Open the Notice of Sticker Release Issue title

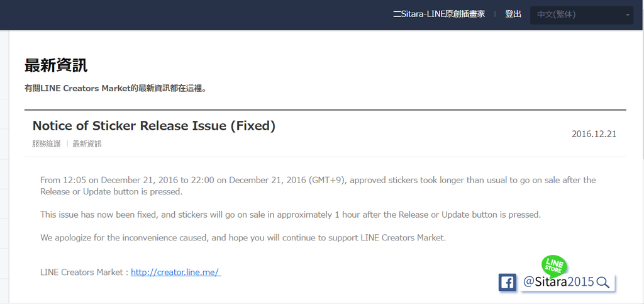point(153,126)
